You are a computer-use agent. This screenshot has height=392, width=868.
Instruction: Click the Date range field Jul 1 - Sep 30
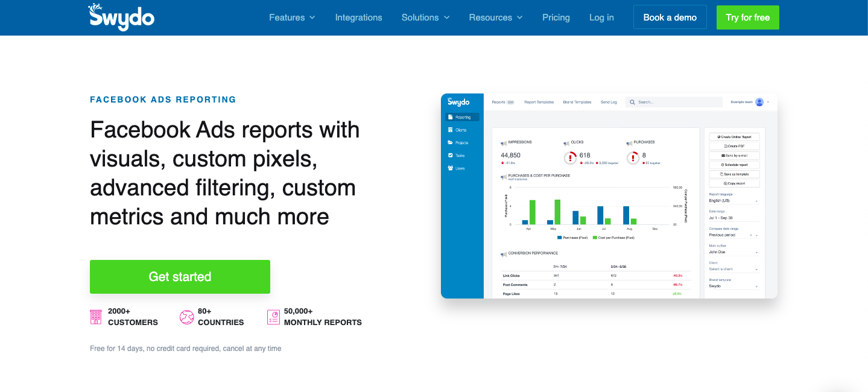tap(734, 218)
